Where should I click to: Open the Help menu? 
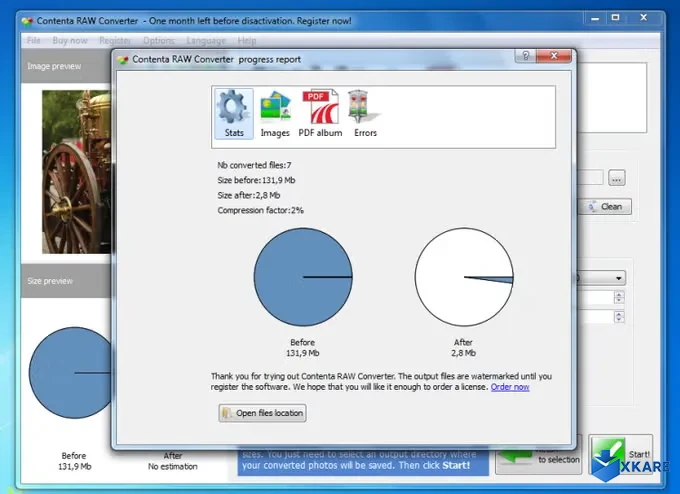click(x=247, y=41)
